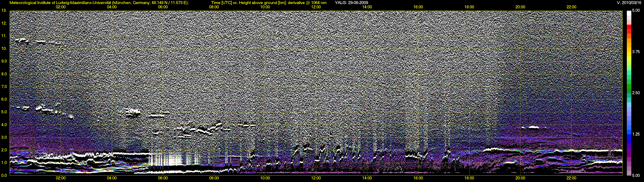The height and width of the screenshot is (182, 644).
Task: Click '22:00' on the bottom time axis
Action: tap(571, 178)
